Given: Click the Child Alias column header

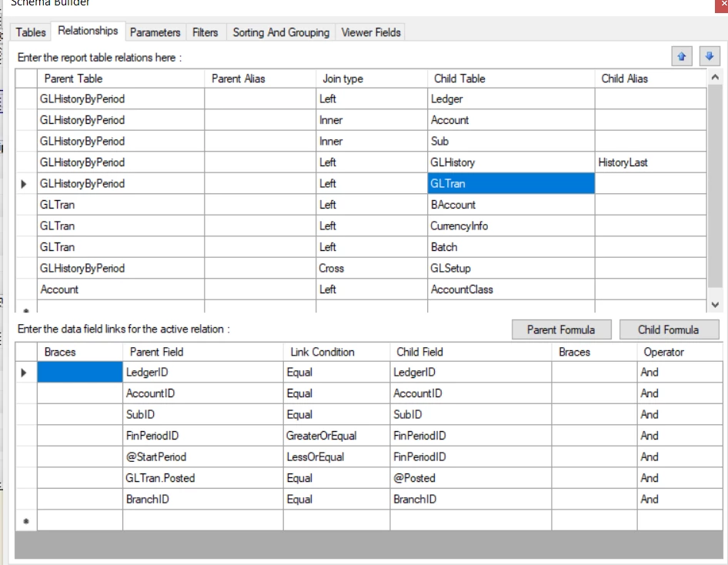Looking at the screenshot, I should pos(650,79).
